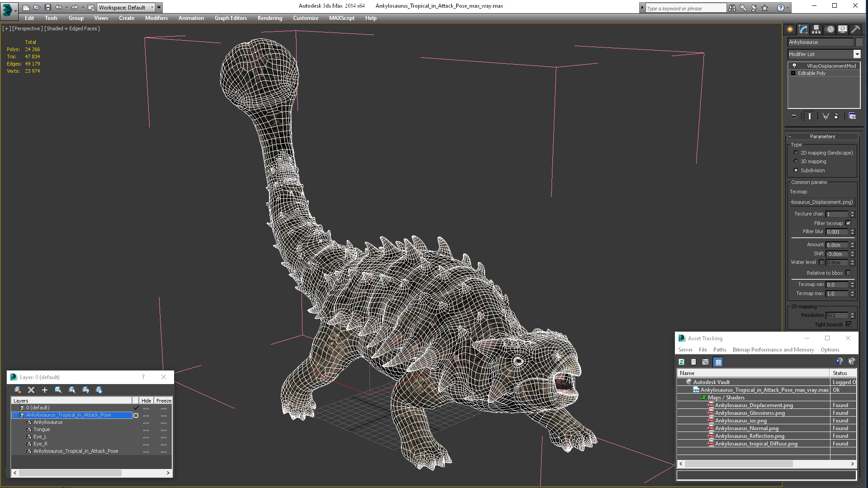
Task: Click Highlight Selected Objects' Layers icon
Action: click(x=71, y=390)
